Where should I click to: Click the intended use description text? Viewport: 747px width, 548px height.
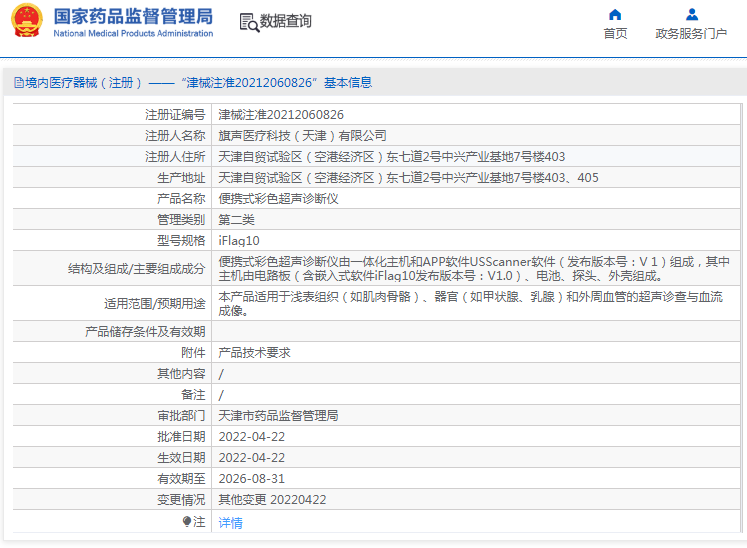coord(471,304)
